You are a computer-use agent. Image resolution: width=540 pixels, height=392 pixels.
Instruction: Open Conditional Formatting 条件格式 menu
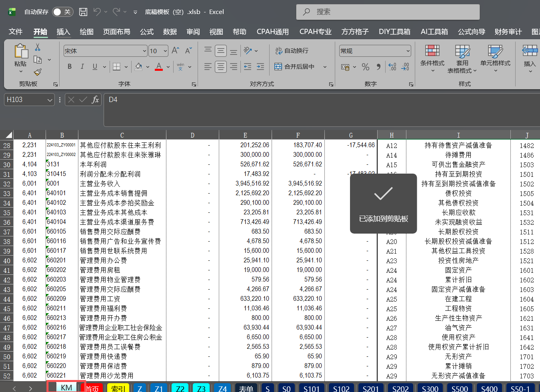(432, 59)
